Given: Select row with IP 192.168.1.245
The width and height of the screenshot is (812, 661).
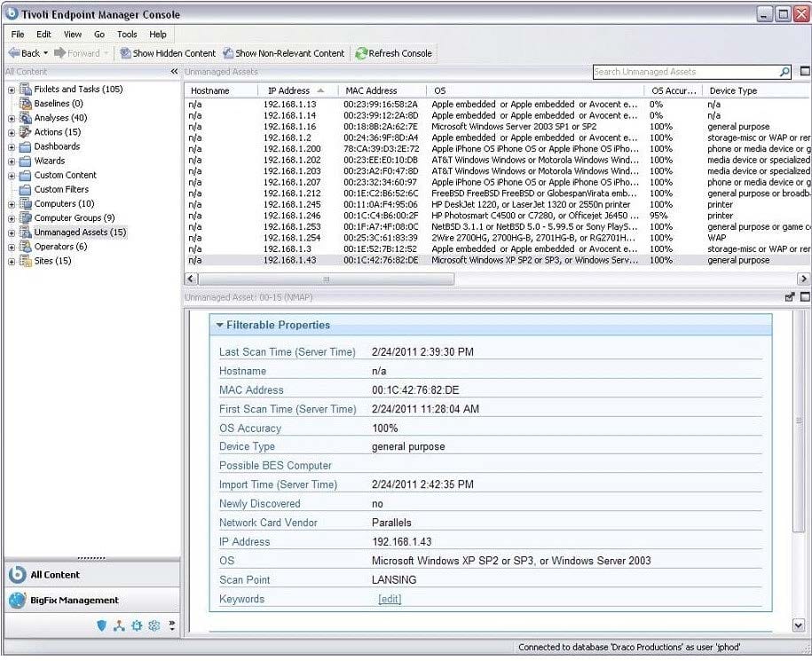Looking at the screenshot, I should (x=497, y=204).
